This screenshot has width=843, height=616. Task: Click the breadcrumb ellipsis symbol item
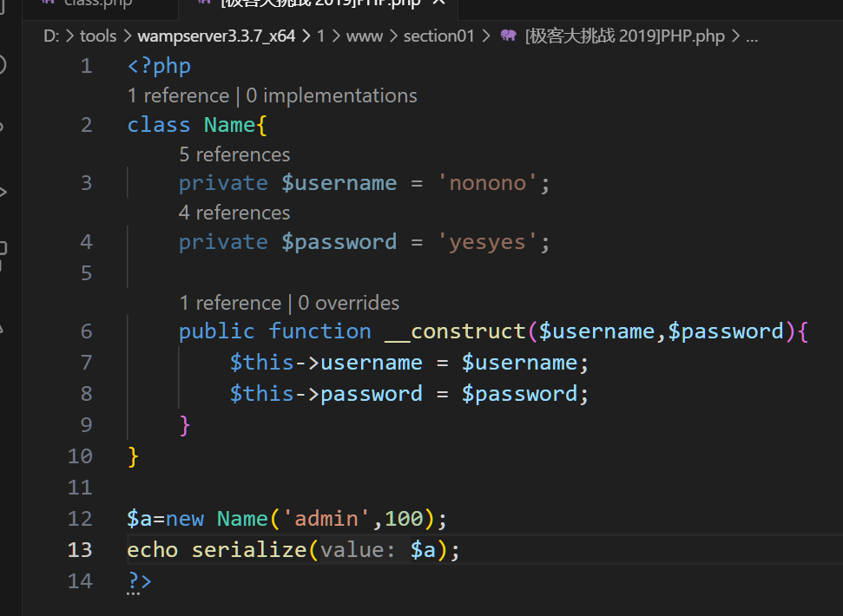tap(752, 36)
